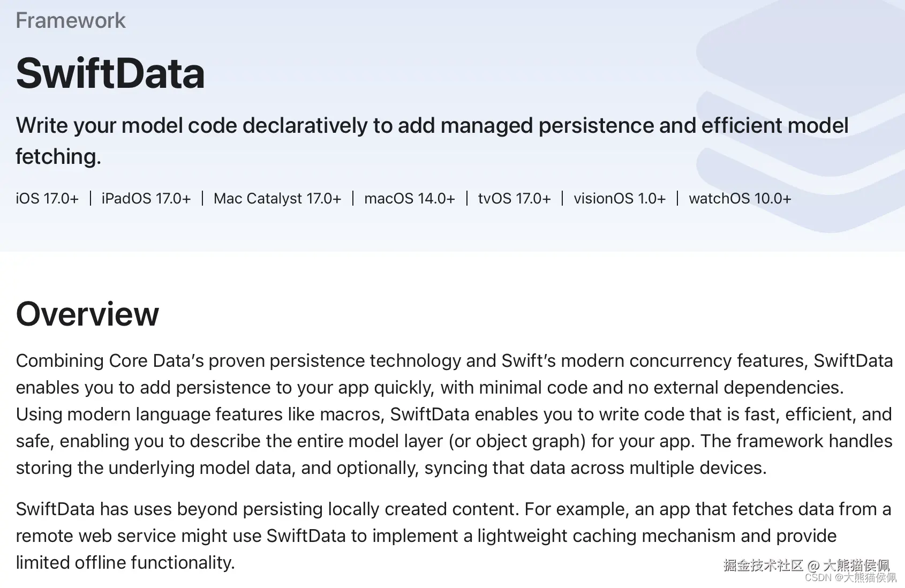Select the Mac Catalyst 17.0+ badge
Viewport: 905px width, 588px height.
(x=277, y=199)
